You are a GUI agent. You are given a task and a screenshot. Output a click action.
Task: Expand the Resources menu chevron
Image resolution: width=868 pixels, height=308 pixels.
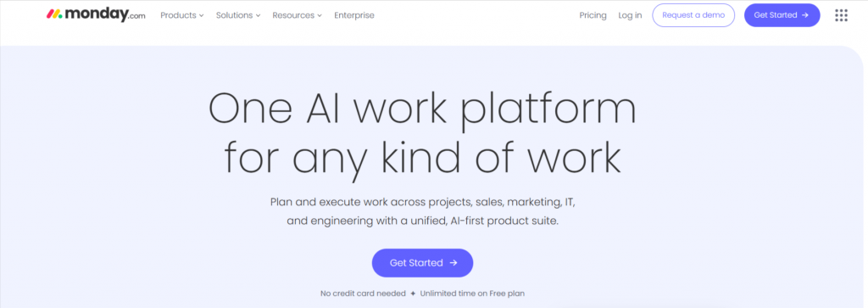320,15
